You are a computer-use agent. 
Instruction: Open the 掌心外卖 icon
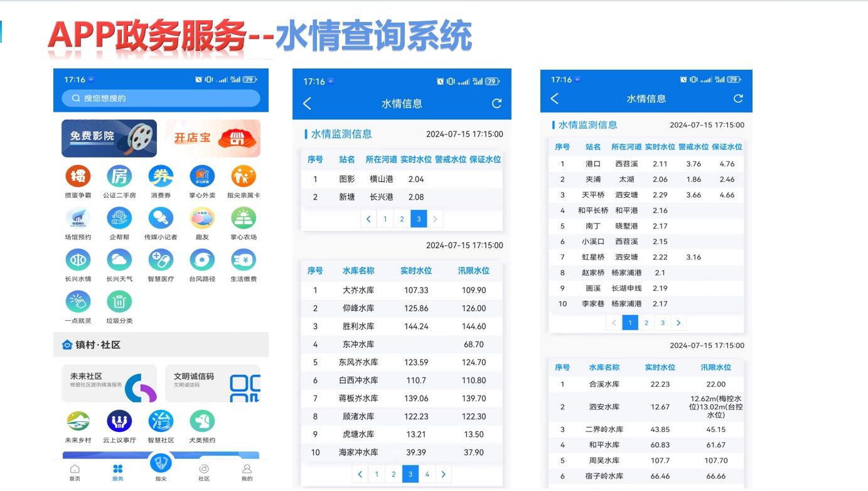pos(202,176)
